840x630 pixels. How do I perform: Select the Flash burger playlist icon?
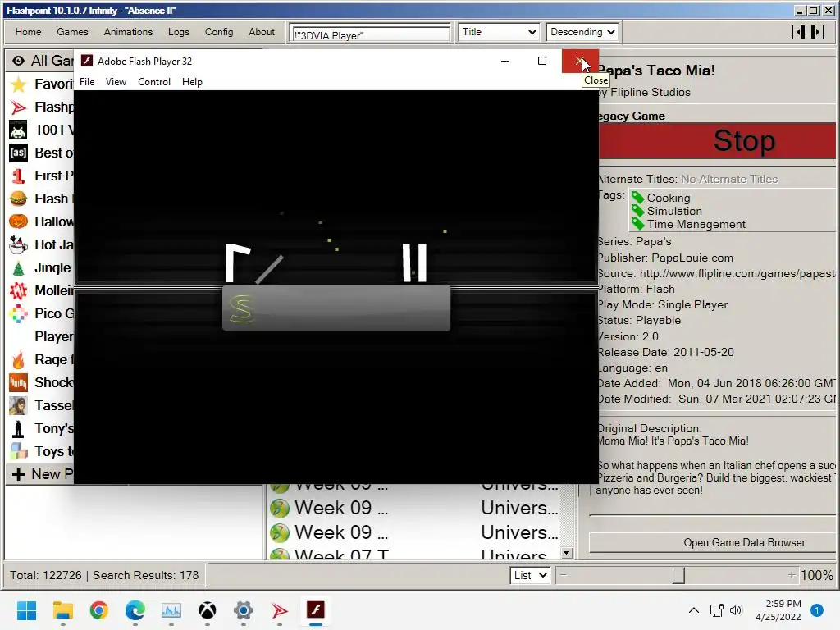18,199
